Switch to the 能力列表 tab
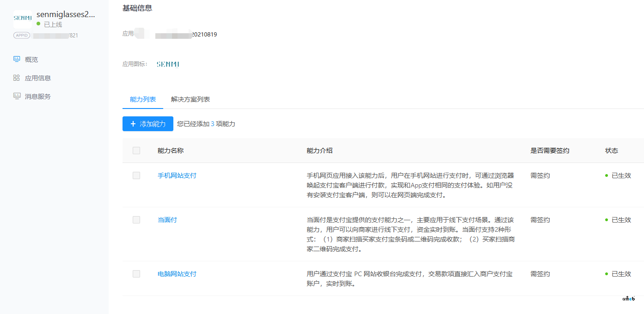 [143, 99]
